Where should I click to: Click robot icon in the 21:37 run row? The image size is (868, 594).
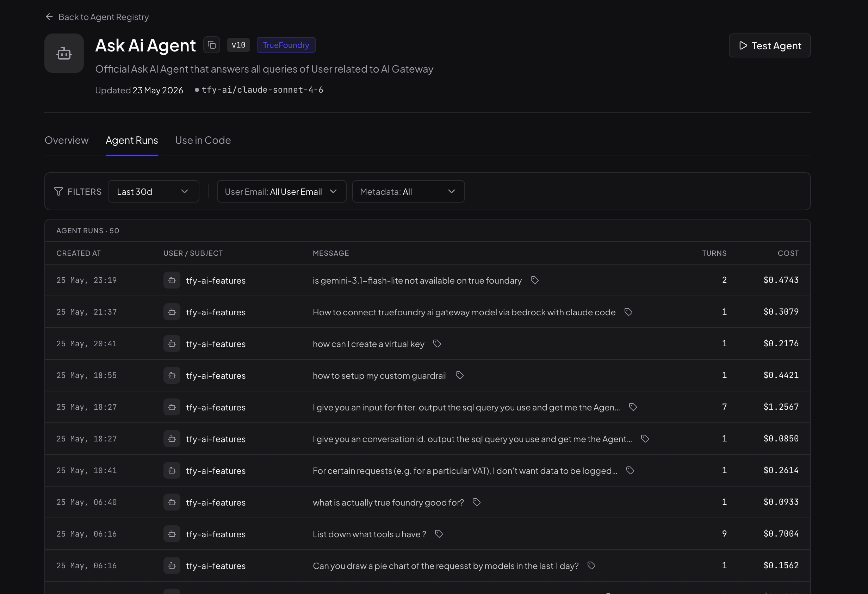pos(172,312)
